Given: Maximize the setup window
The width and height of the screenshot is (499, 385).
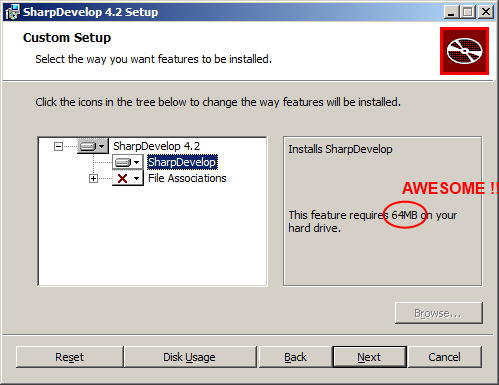Looking at the screenshot, I should coord(468,12).
